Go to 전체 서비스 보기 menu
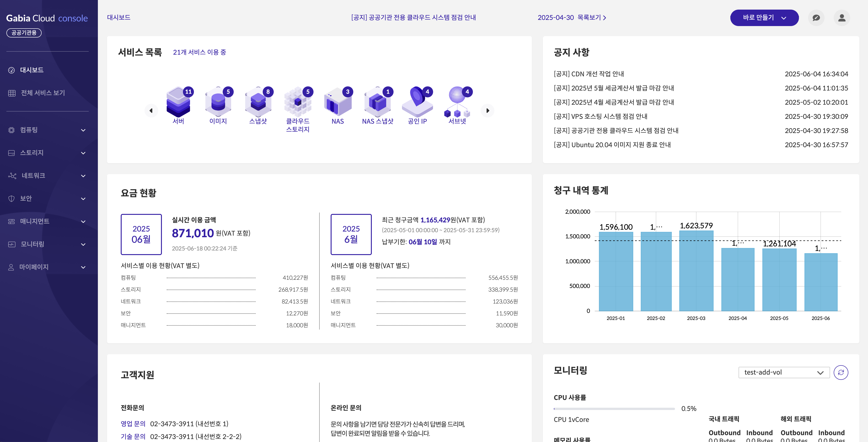868x442 pixels. pos(43,93)
